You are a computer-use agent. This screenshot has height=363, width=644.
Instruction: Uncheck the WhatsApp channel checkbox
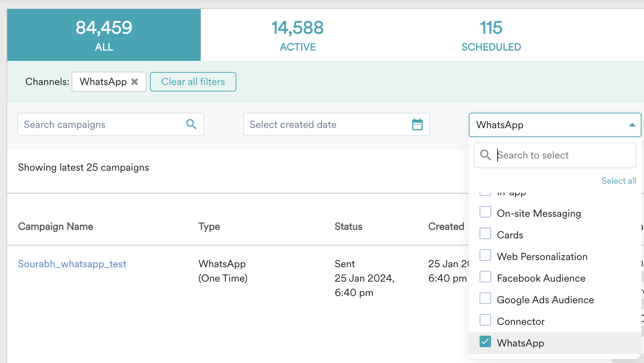tap(485, 342)
